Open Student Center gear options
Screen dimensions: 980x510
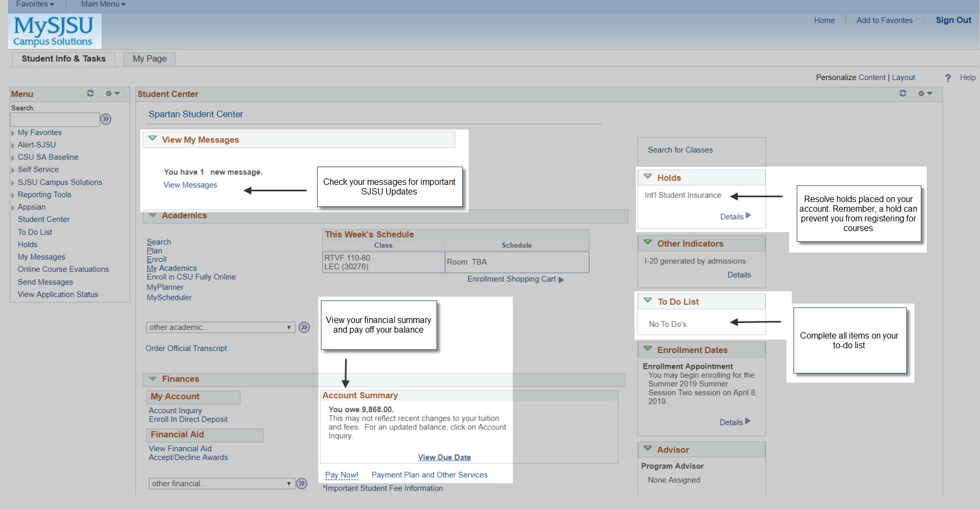point(925,94)
